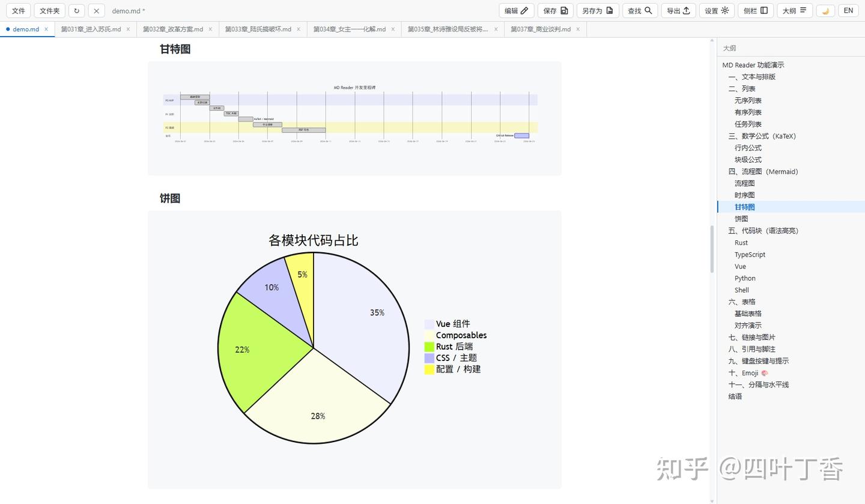Go to 十、Emoji outline entry

tap(748, 373)
